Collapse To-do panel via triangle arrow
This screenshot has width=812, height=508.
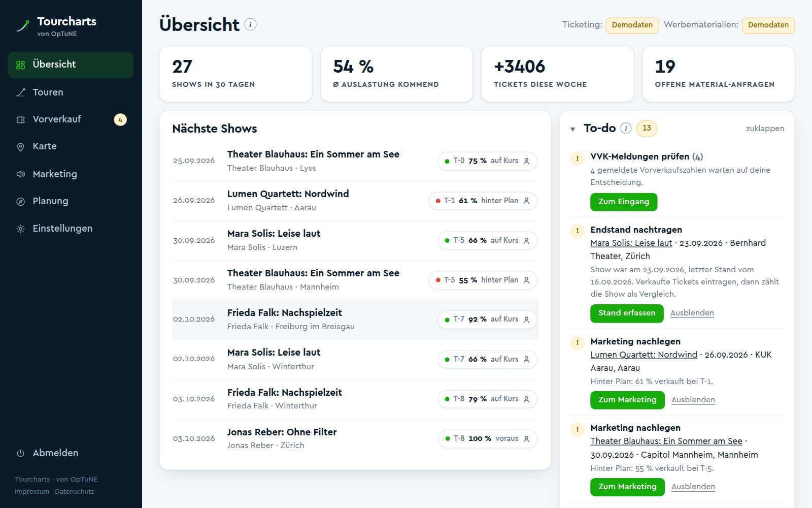pos(572,129)
